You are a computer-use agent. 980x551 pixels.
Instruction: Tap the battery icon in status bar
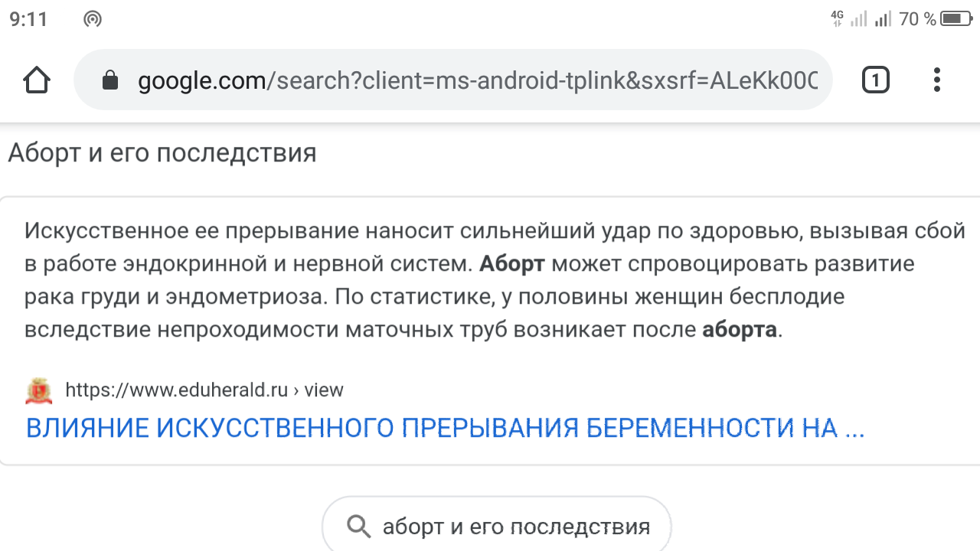point(956,18)
